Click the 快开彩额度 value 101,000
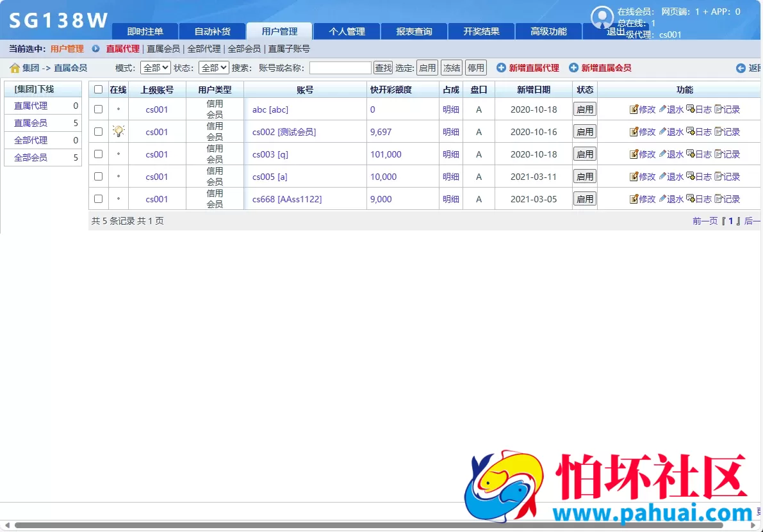 click(386, 154)
